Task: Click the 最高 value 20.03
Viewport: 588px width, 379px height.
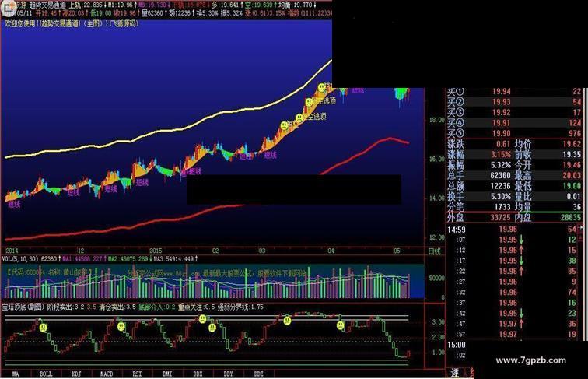Action: (x=572, y=176)
